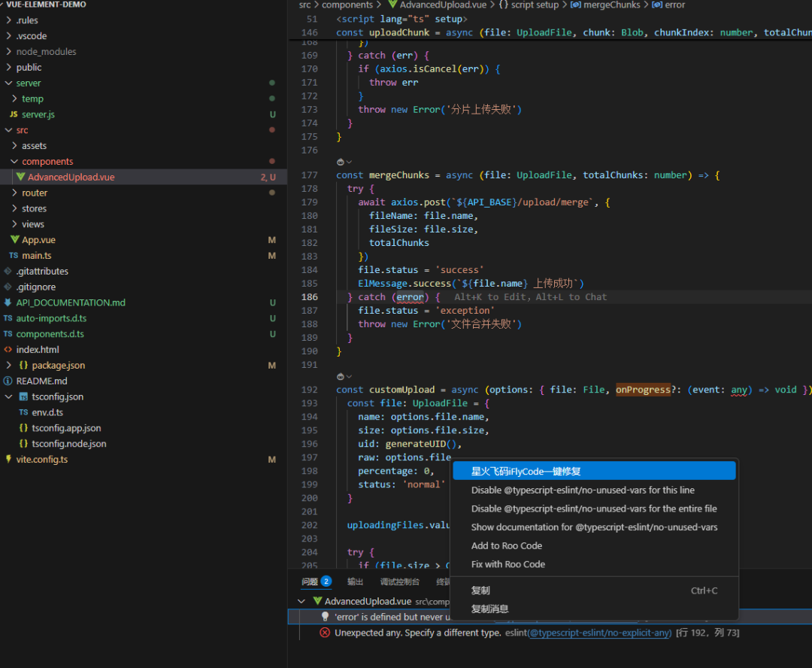Image resolution: width=812 pixels, height=668 pixels.
Task: Click the JSON braces icon beside package.json
Action: (23, 366)
